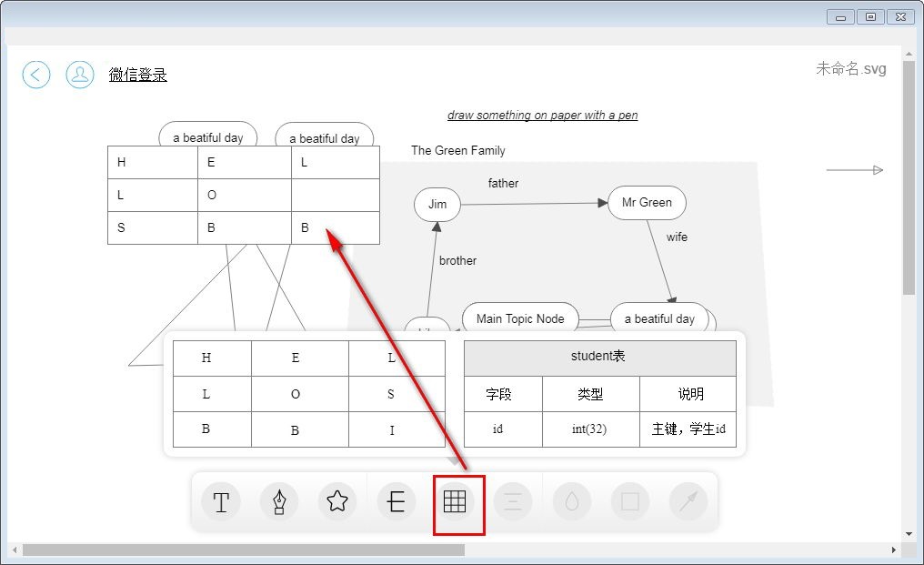The image size is (924, 565).
Task: Click the horizontal scrollbar right arrow
Action: click(x=894, y=550)
